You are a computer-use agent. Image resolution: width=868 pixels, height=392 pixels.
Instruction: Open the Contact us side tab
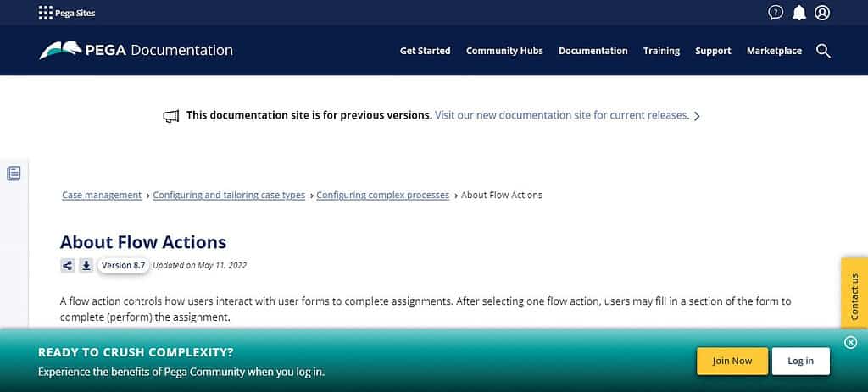(854, 296)
